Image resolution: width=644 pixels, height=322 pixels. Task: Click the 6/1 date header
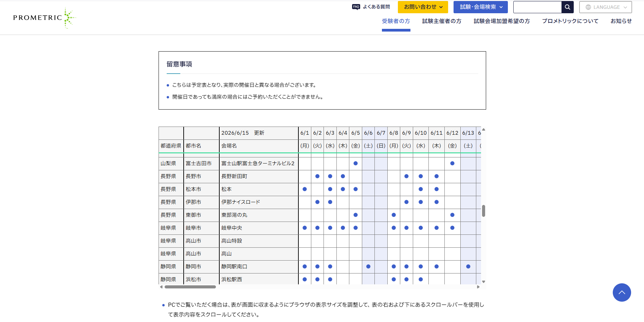click(305, 133)
